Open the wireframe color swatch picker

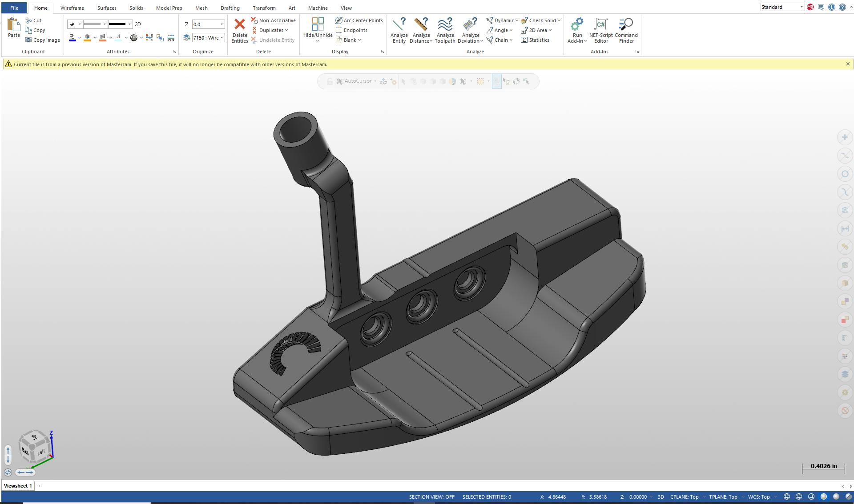tap(73, 37)
